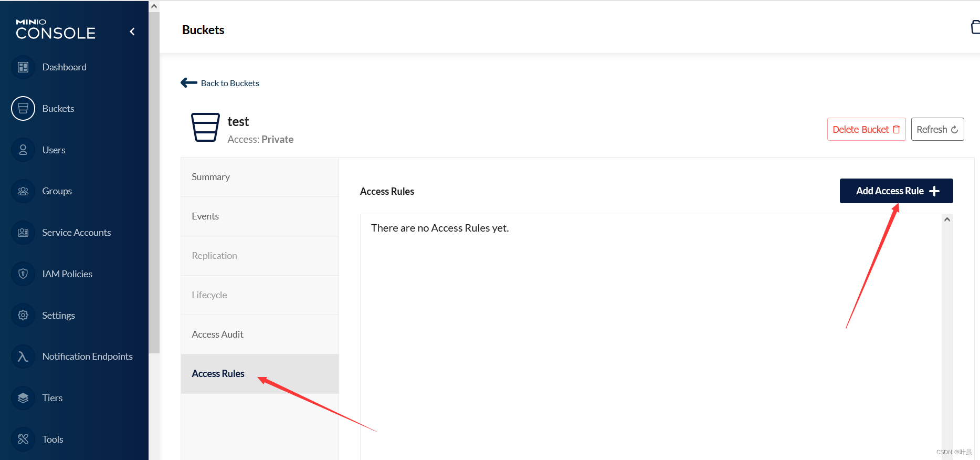Click the Notification Endpoints lambda icon
This screenshot has height=460, width=980.
coord(23,357)
